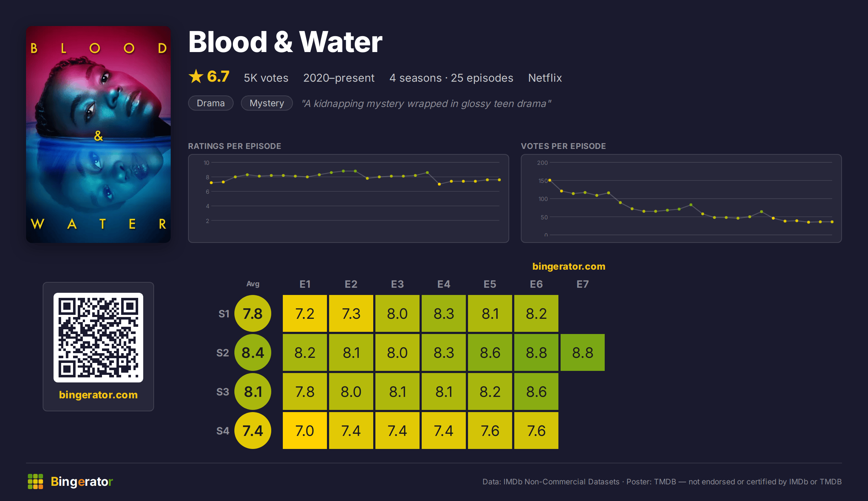Select the S4 average 7.4 circle
The width and height of the screenshot is (868, 501).
pos(253,431)
